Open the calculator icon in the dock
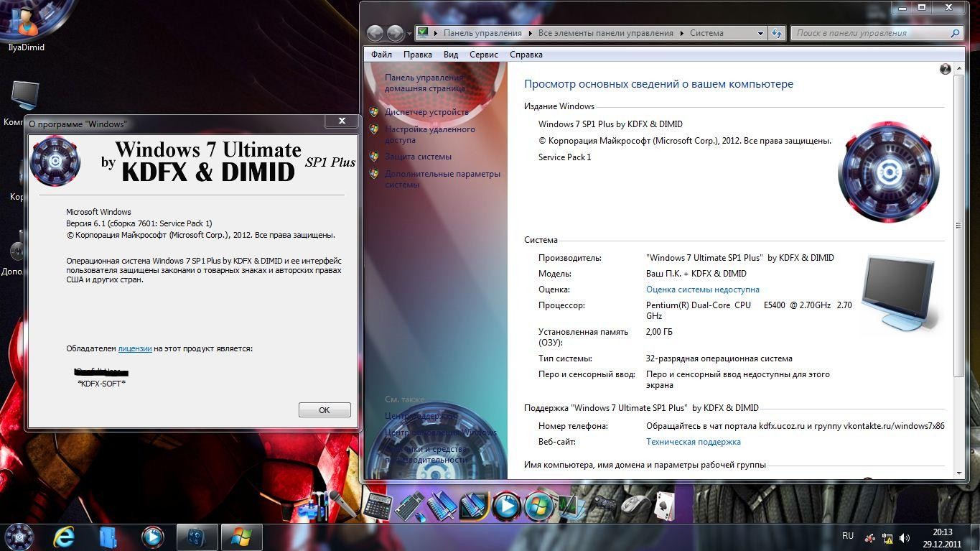Viewport: 980px width, 551px height. [x=377, y=505]
